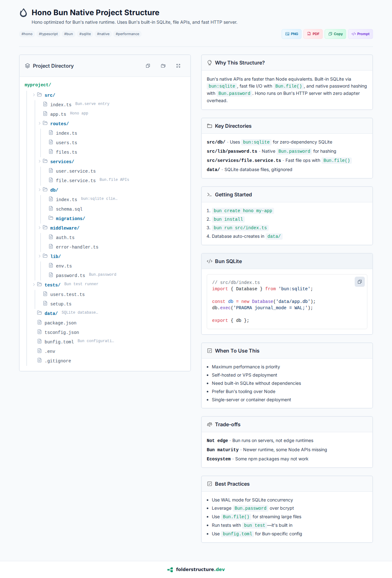This screenshot has height=578, width=392.
Task: Collapse the tests/ folder
Action: 34,285
